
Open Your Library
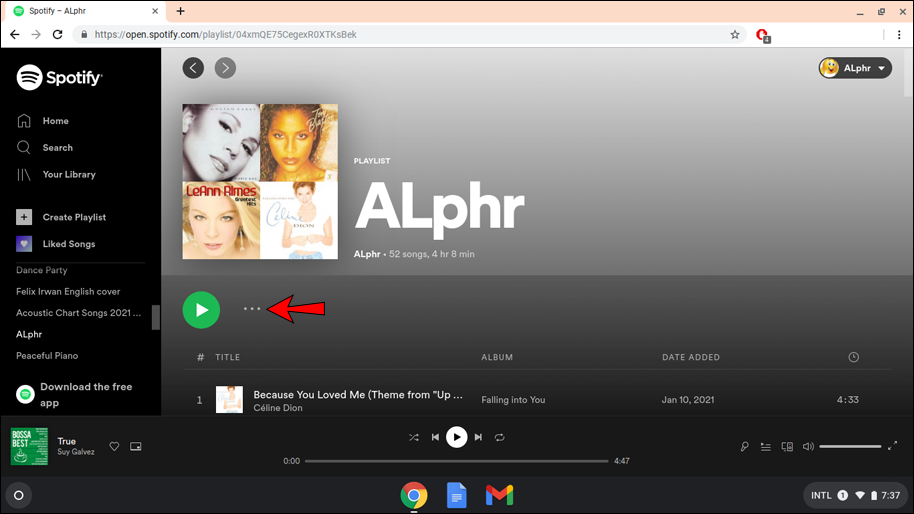[68, 174]
